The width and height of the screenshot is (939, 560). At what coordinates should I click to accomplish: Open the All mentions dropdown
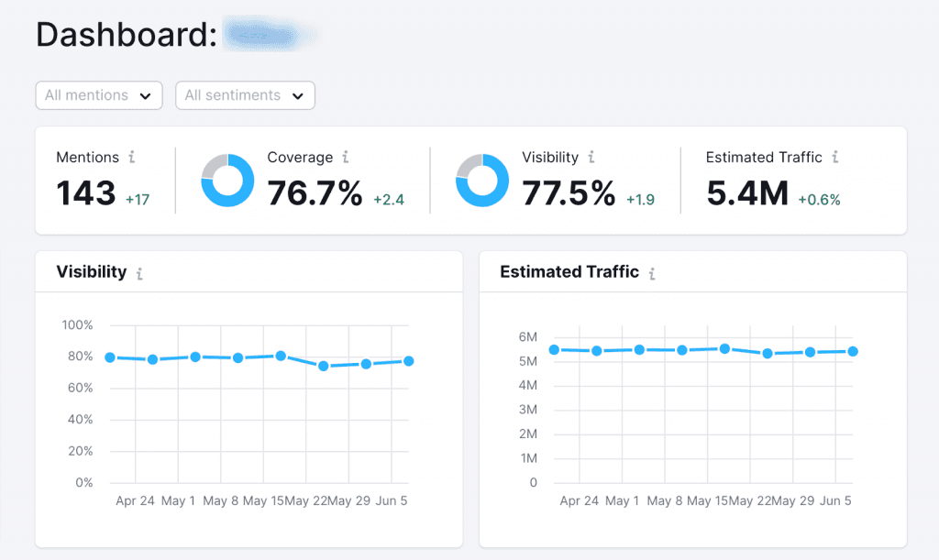click(x=98, y=95)
